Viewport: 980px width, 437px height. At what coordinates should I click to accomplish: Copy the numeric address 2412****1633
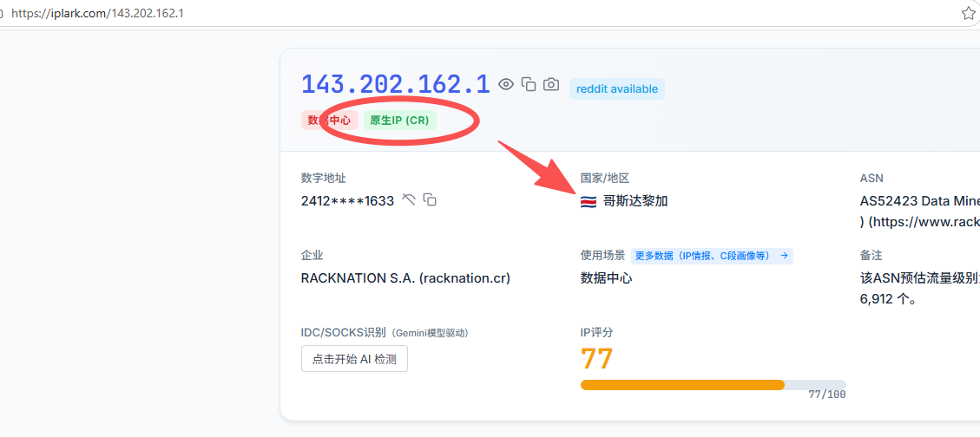tap(430, 199)
